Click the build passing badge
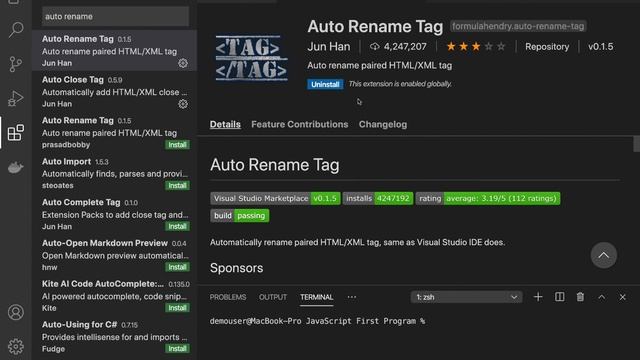Screen dimensions: 640x360 coord(240,216)
